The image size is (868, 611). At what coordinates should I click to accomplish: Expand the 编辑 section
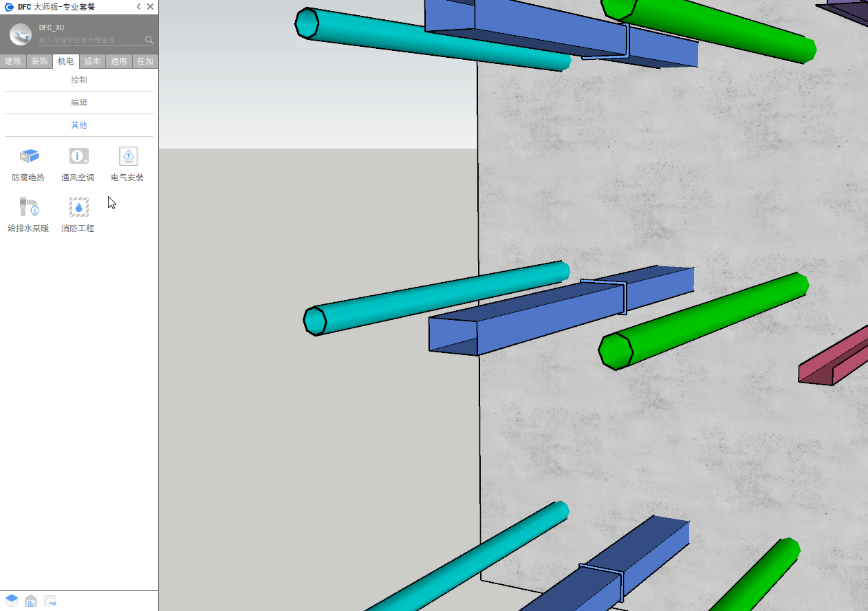click(x=79, y=103)
